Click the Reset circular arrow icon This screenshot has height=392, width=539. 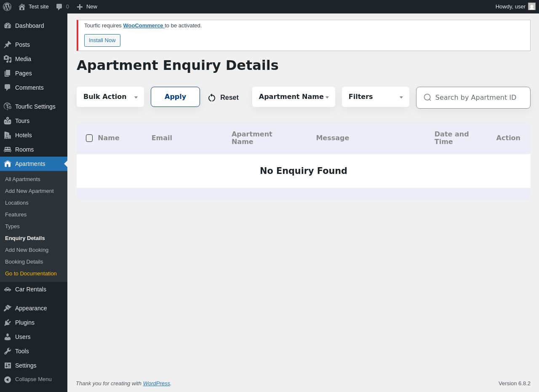(212, 98)
